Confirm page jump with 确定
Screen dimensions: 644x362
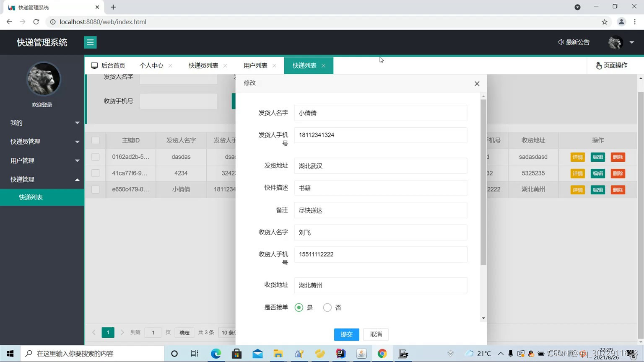[x=184, y=333]
